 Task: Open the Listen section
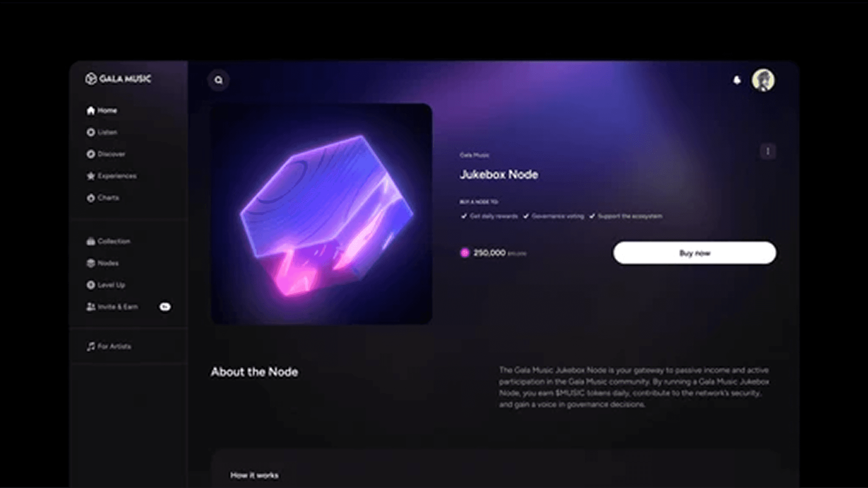102,132
